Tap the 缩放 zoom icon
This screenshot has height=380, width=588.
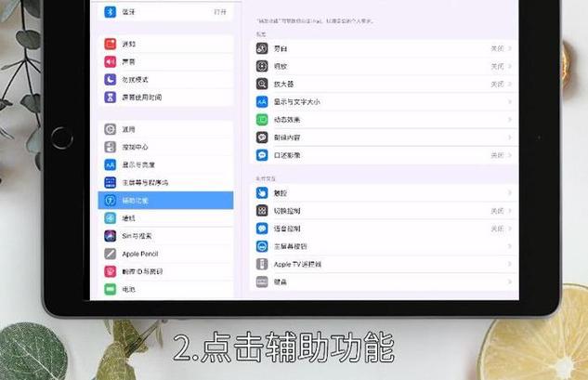point(262,66)
